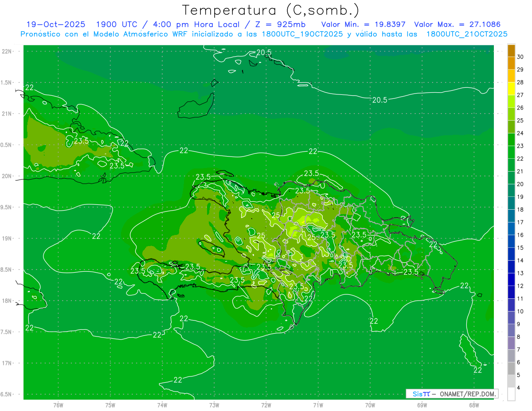This screenshot has width=532, height=411.
Task: Click the Great Inagua island outline near 21N
Action: pyautogui.click(x=195, y=106)
